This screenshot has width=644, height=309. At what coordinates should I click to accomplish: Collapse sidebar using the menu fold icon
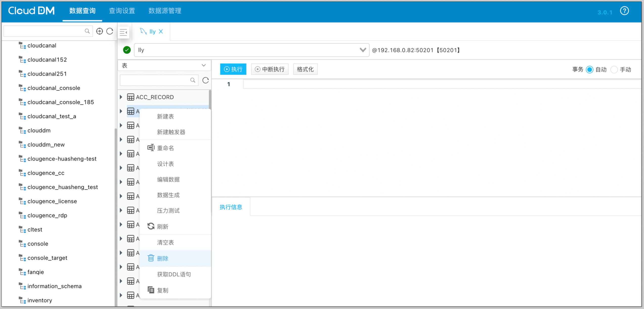coord(123,32)
